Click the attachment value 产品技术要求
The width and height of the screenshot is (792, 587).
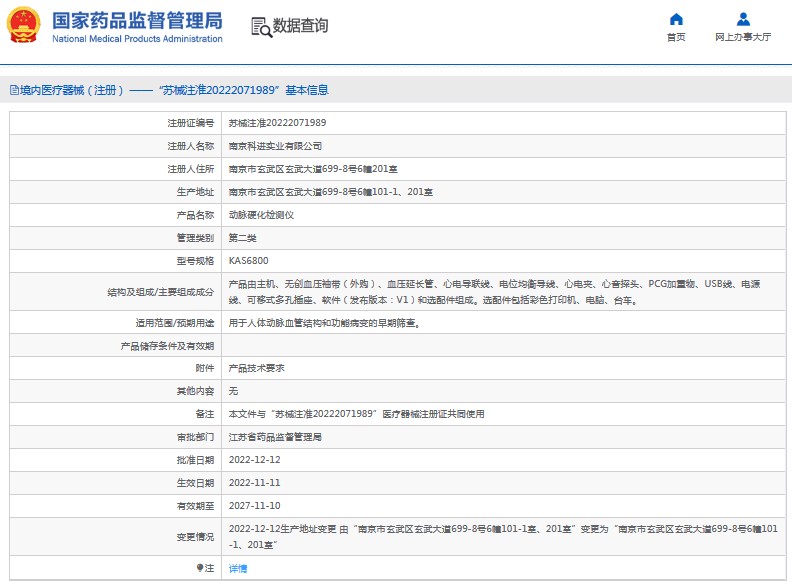click(257, 368)
